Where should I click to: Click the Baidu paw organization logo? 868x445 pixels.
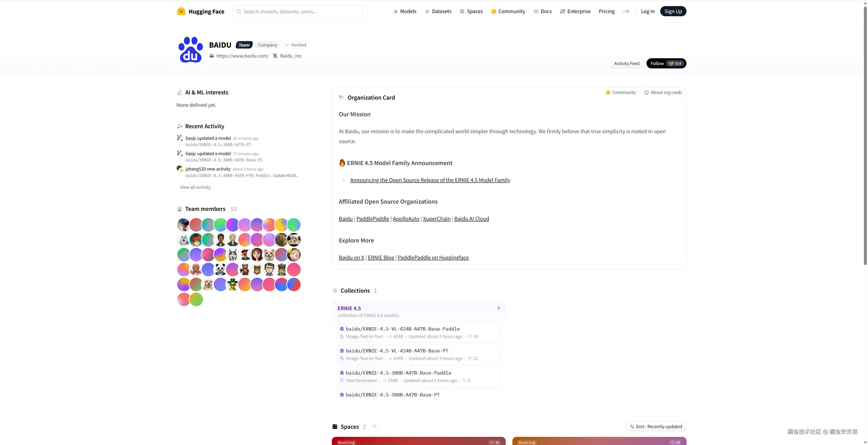click(190, 50)
